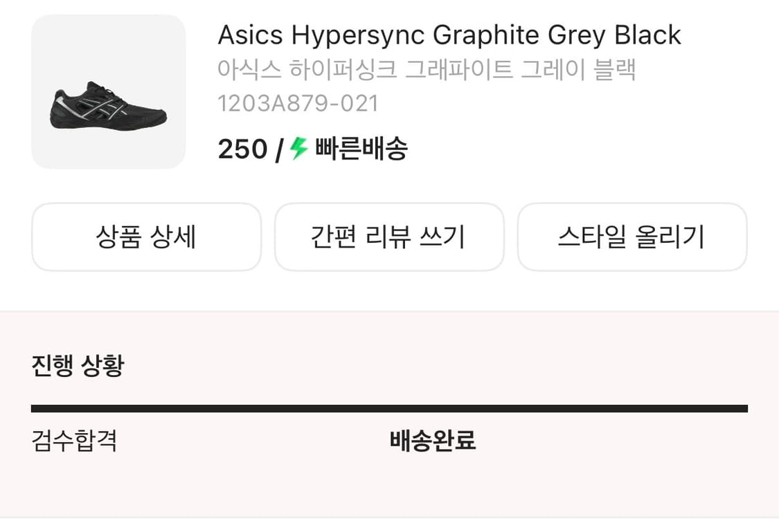The image size is (779, 532).
Task: Tap the 빠른배송 fast delivery label
Action: point(360,148)
